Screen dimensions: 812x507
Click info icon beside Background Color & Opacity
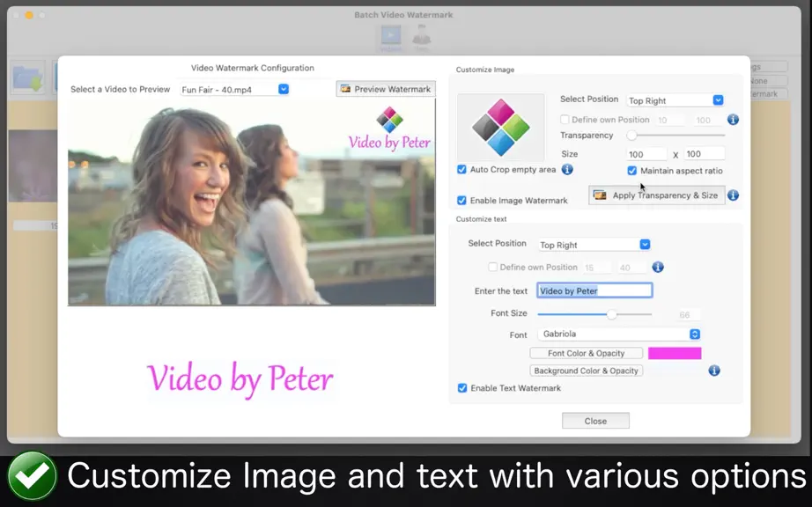tap(714, 371)
